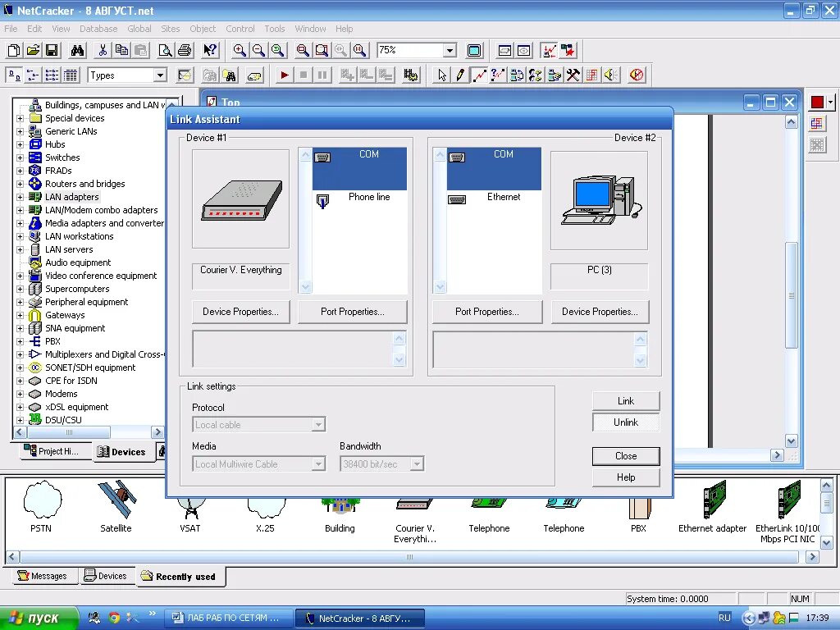840x630 pixels.
Task: Select the Ethernet adapter card in the bottom pane
Action: (714, 500)
